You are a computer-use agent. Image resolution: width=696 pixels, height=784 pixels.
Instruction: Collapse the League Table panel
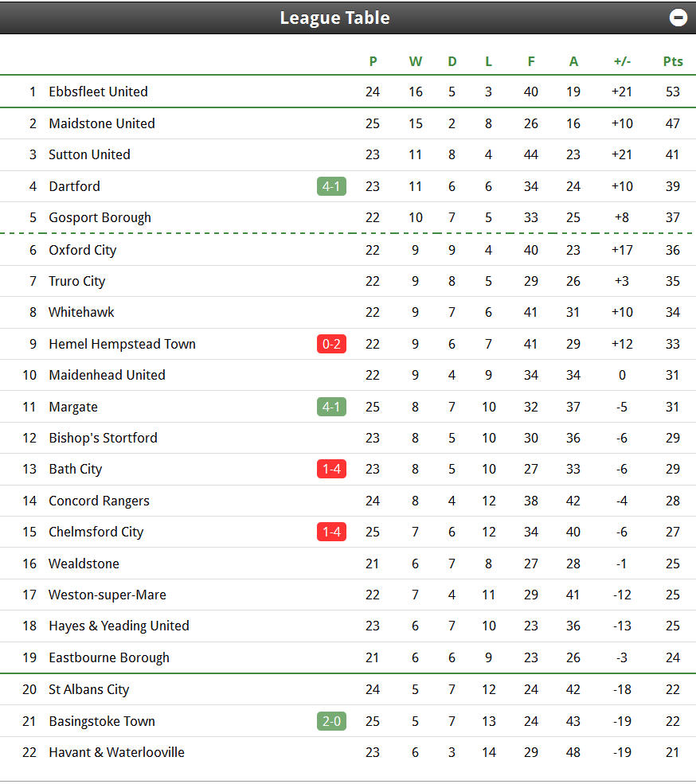[678, 18]
